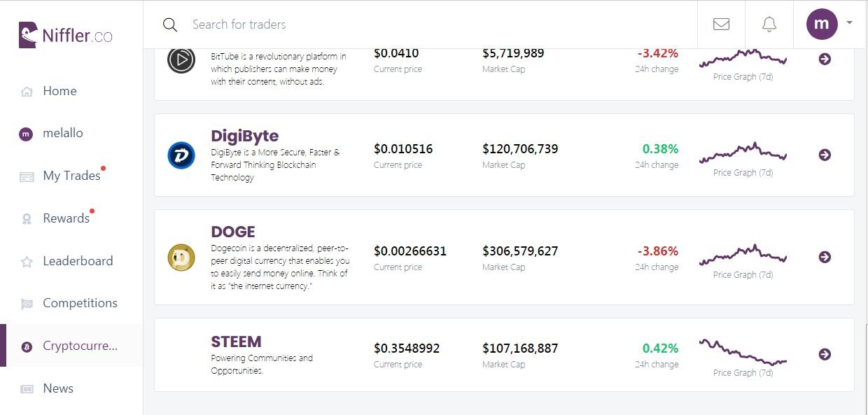Go to Home in the sidebar

click(59, 91)
